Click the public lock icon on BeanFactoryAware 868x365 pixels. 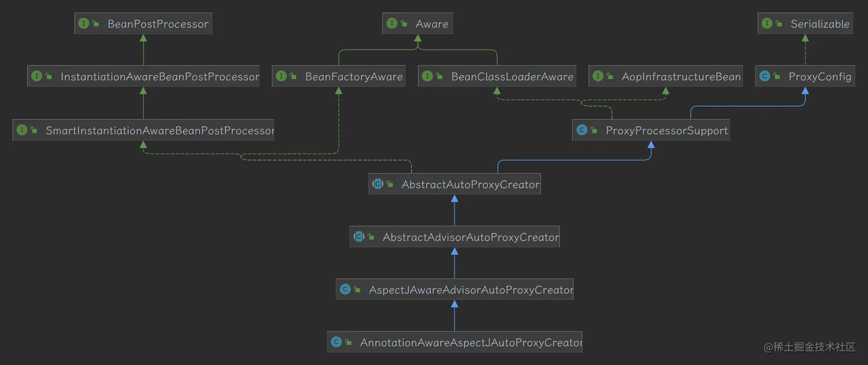point(293,76)
